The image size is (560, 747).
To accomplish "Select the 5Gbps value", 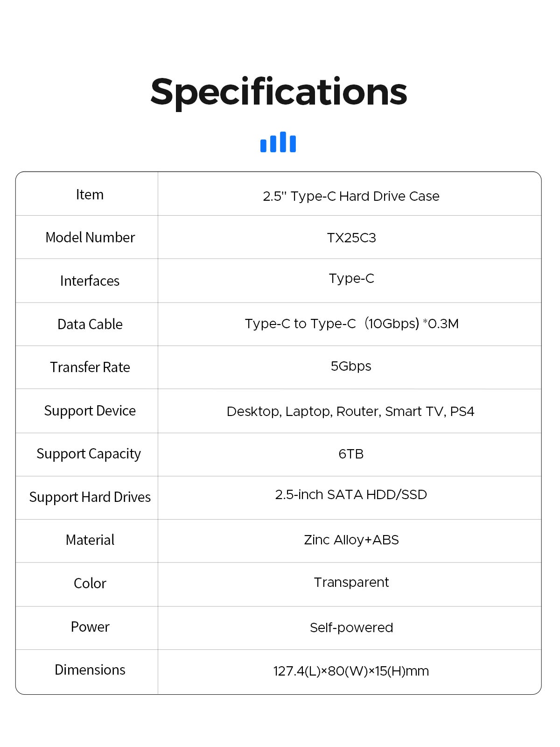I will coord(351,366).
